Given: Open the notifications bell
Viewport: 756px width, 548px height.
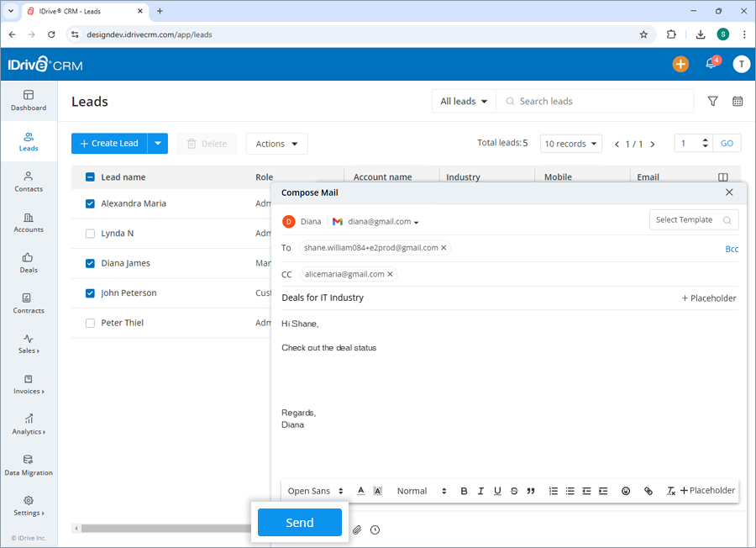Looking at the screenshot, I should 711,63.
